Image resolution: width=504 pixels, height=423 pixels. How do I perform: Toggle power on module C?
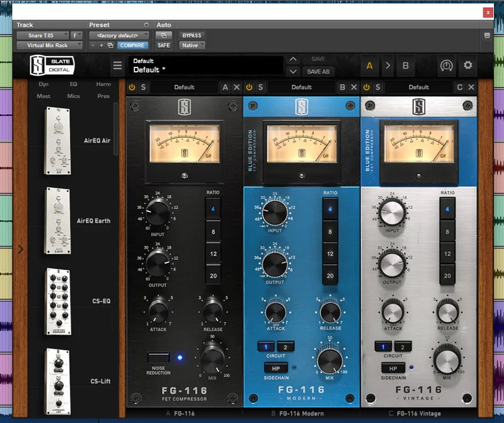367,87
